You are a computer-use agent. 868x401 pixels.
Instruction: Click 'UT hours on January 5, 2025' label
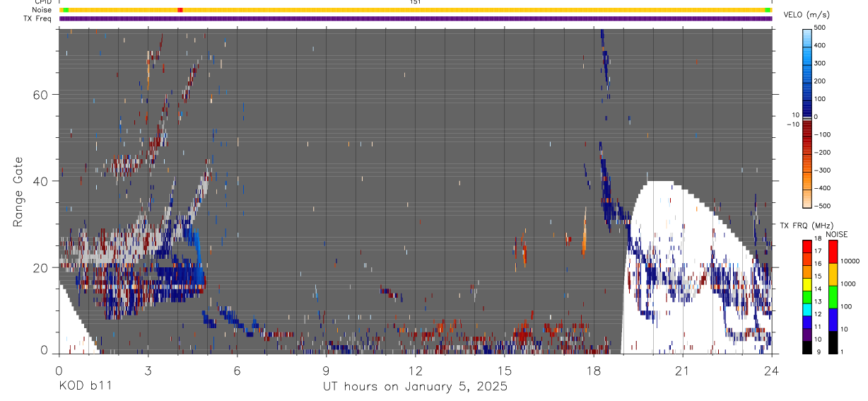point(415,387)
